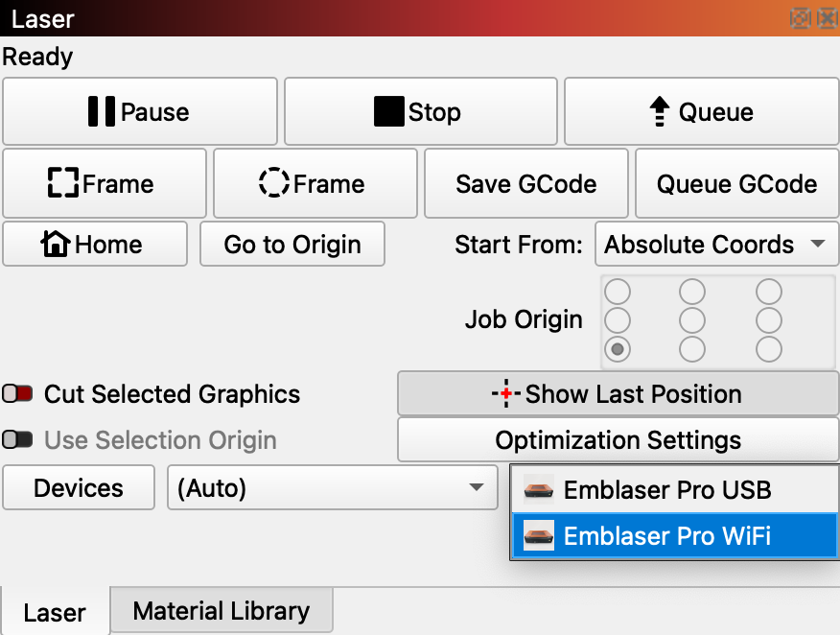Click the Pause button

[140, 112]
